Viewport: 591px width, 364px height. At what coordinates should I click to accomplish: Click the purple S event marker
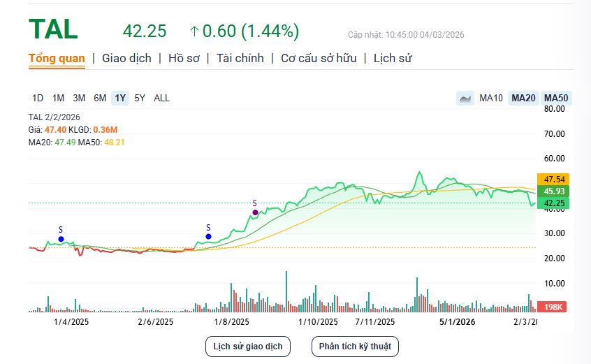pos(255,212)
